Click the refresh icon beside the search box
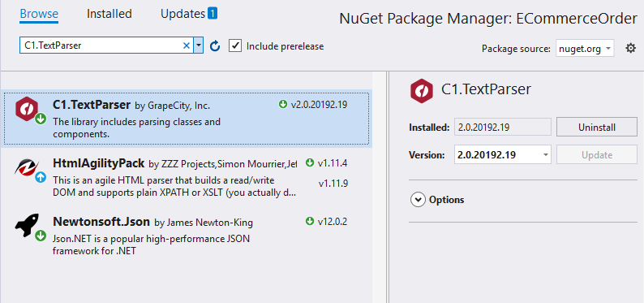The height and width of the screenshot is (303, 644). coord(215,46)
